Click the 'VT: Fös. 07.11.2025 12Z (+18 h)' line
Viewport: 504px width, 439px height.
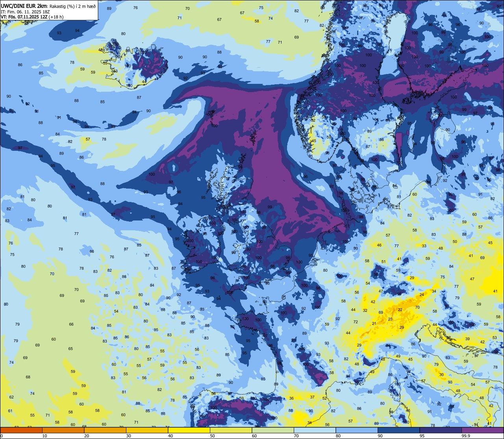[x=32, y=17]
